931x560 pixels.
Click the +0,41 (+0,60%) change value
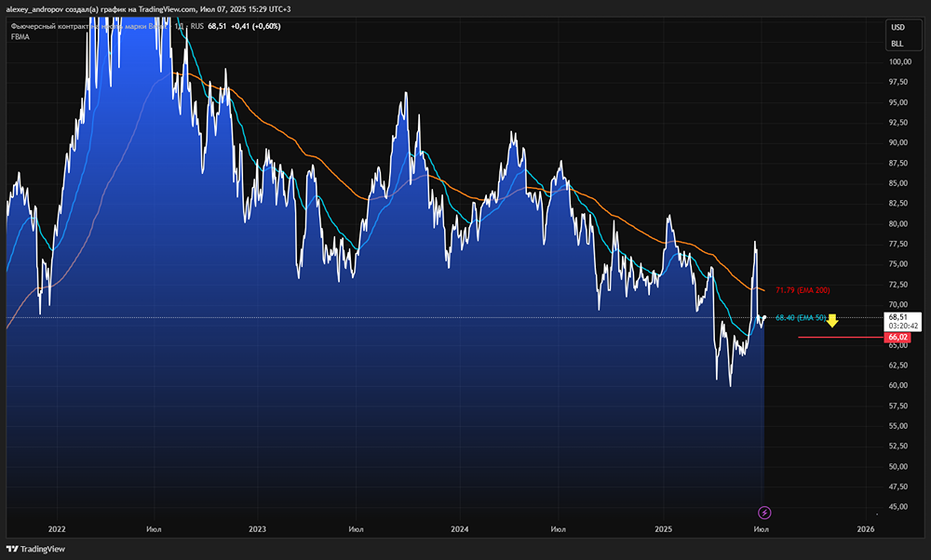click(255, 26)
